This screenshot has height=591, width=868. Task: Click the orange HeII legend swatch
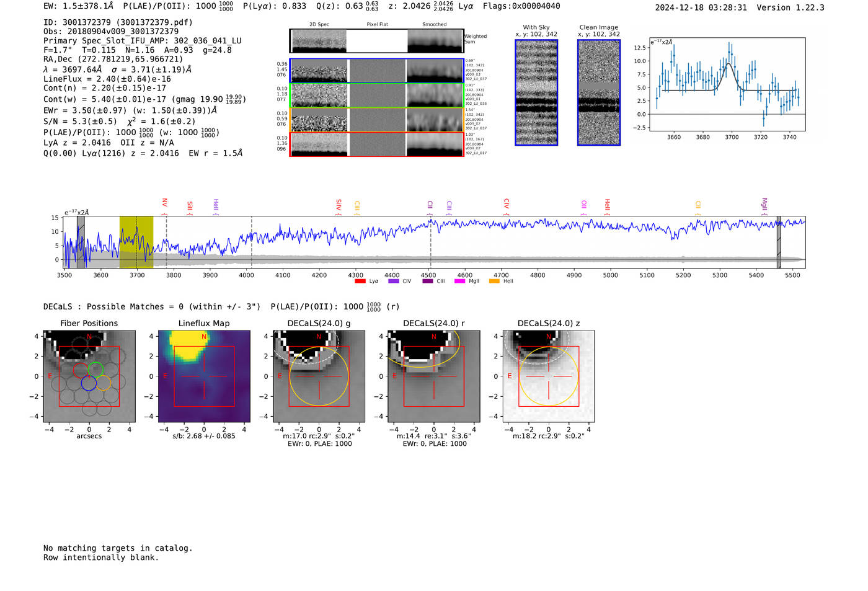tap(494, 281)
